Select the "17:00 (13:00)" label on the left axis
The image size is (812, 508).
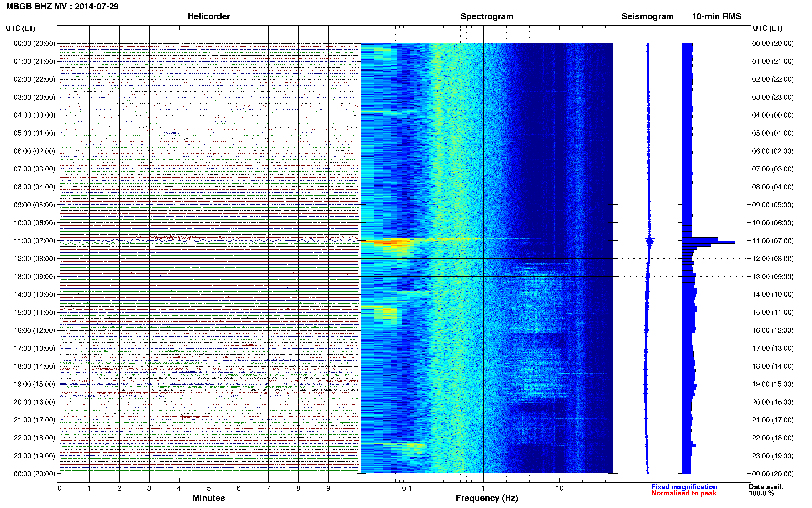tap(34, 348)
